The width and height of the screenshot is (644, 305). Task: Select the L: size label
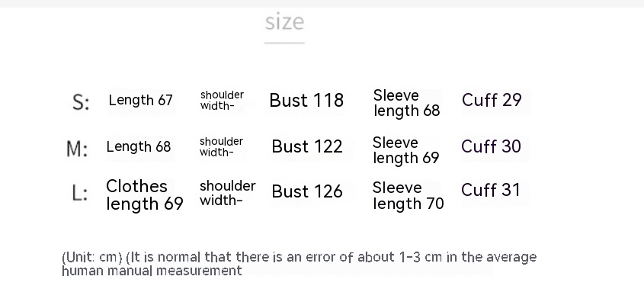pyautogui.click(x=80, y=194)
